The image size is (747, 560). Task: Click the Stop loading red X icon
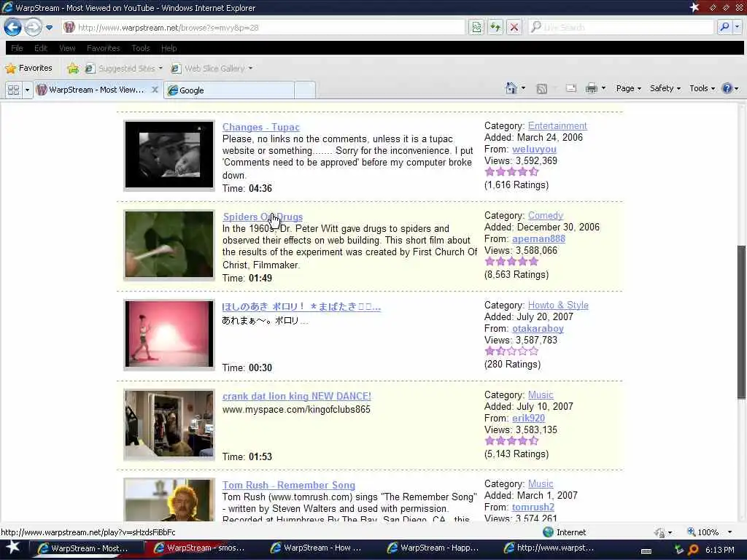pos(514,27)
